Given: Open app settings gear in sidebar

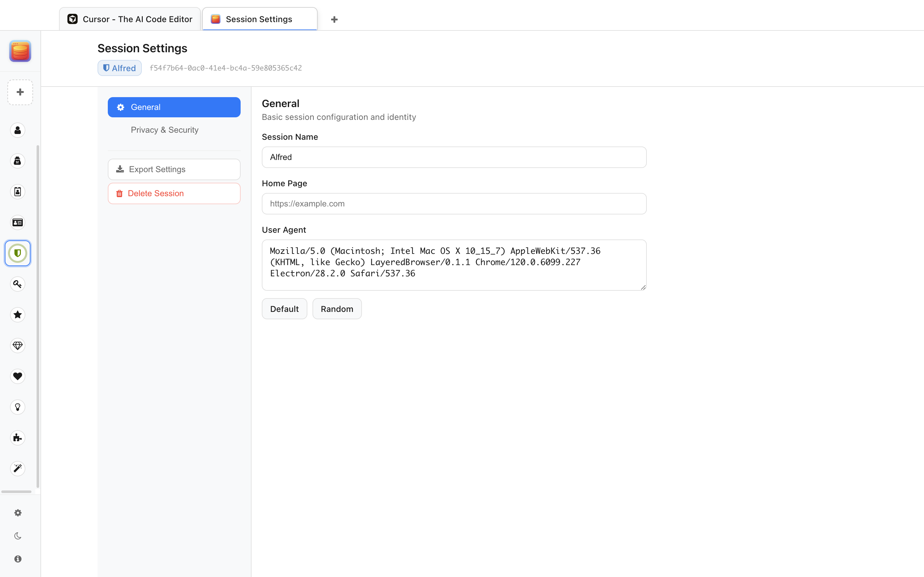Looking at the screenshot, I should coord(18,513).
